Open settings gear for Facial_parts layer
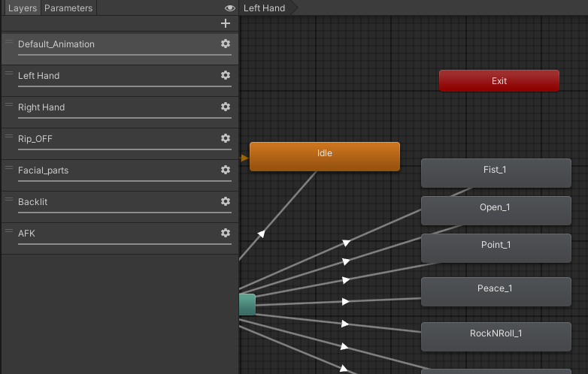588x374 pixels. tap(226, 170)
